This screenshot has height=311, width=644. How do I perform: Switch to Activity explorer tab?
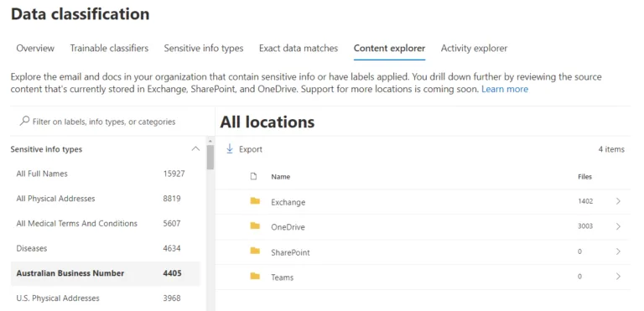(x=475, y=48)
